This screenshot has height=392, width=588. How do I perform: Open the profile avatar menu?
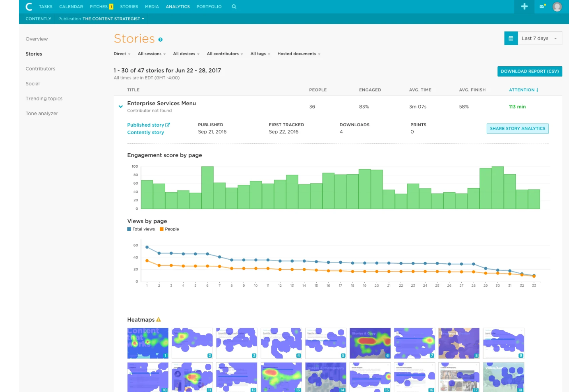(557, 6)
